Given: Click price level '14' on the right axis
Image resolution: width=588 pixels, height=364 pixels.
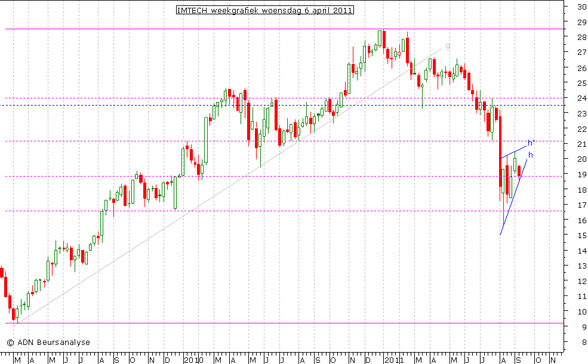Looking at the screenshot, I should [x=581, y=251].
